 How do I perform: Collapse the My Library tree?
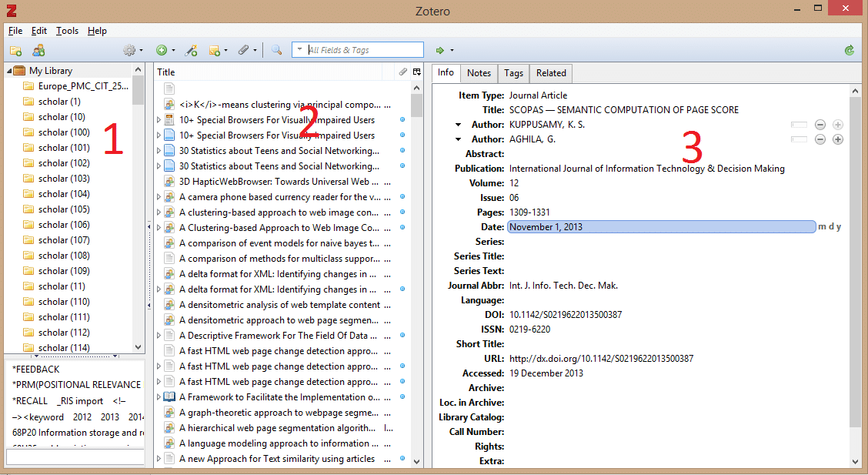click(9, 71)
